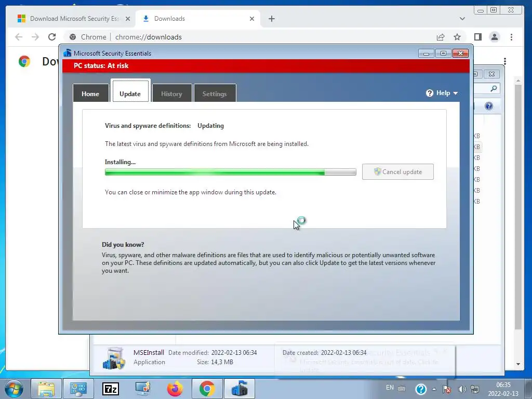Click scrollbar down arrow at bottom right

pos(518,364)
